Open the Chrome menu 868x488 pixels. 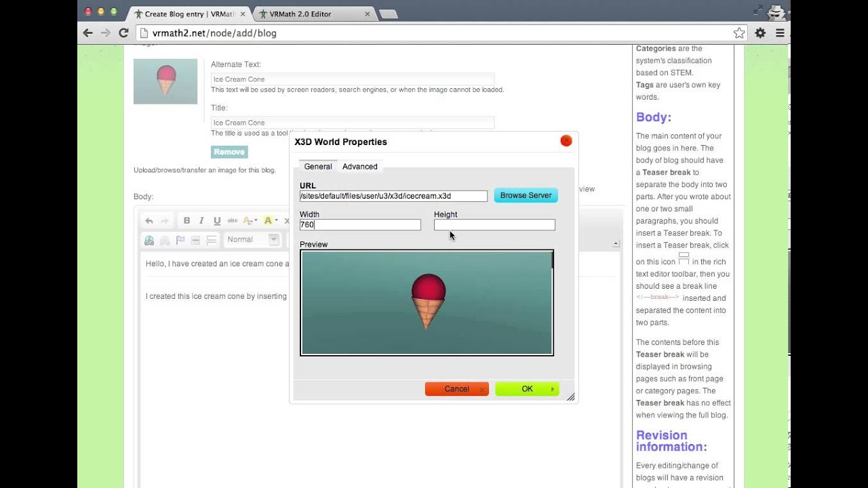tap(780, 33)
